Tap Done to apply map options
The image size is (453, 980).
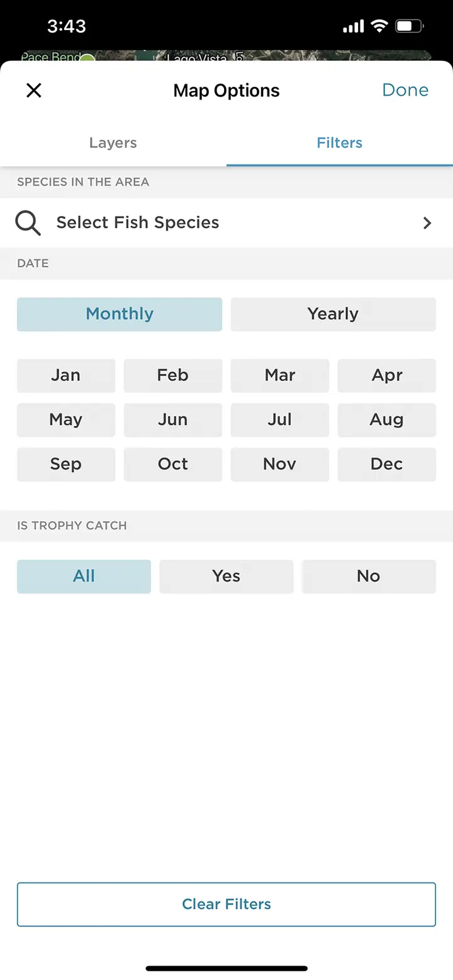(405, 90)
